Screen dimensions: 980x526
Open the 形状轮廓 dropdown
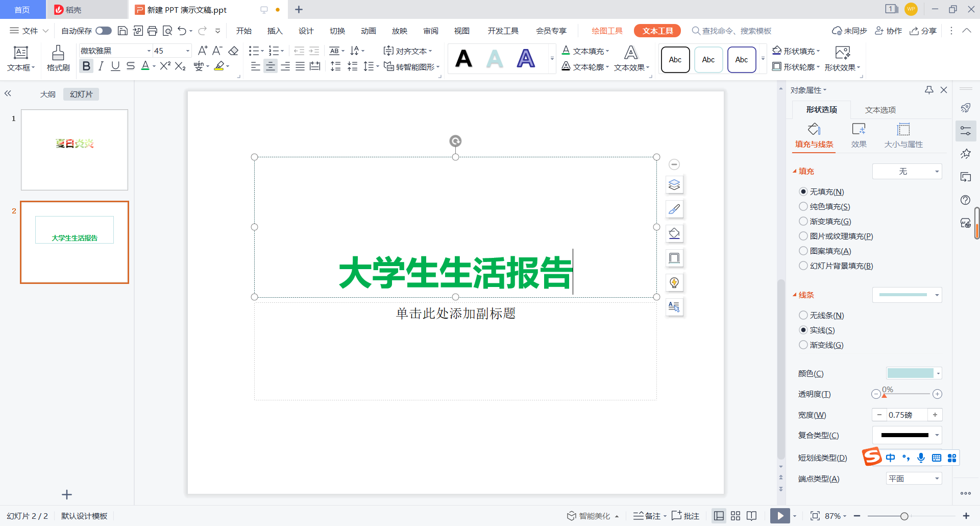(x=818, y=67)
